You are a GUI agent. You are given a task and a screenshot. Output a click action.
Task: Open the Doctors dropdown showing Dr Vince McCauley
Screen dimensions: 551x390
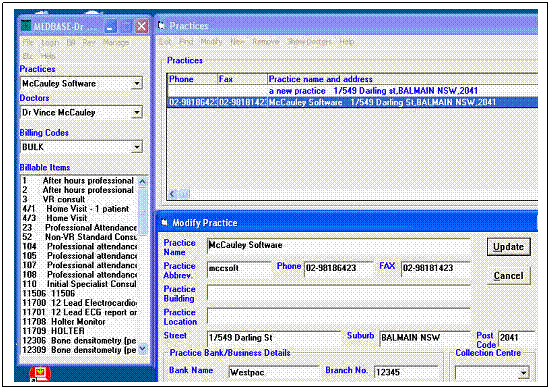pyautogui.click(x=137, y=113)
